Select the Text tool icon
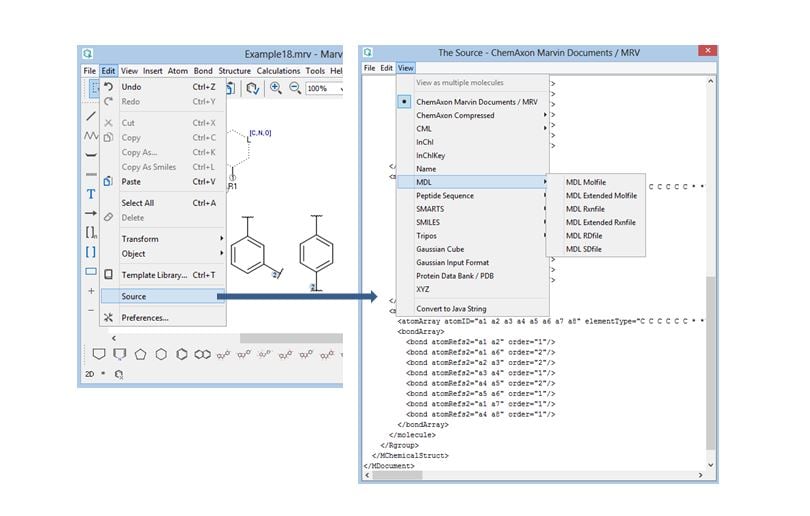Image resolution: width=810 pixels, height=516 pixels. [91, 194]
